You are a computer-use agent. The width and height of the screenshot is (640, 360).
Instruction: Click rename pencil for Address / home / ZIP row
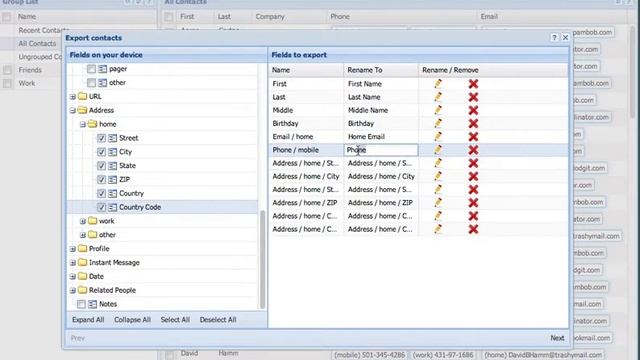438,202
